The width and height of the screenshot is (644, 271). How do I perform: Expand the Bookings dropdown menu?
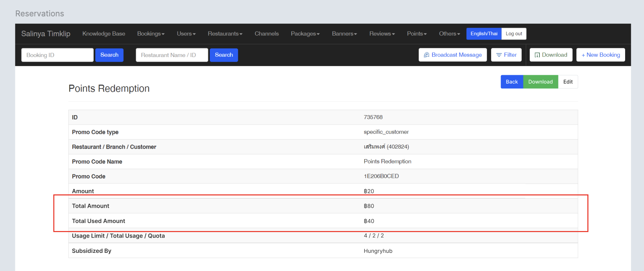pyautogui.click(x=151, y=34)
